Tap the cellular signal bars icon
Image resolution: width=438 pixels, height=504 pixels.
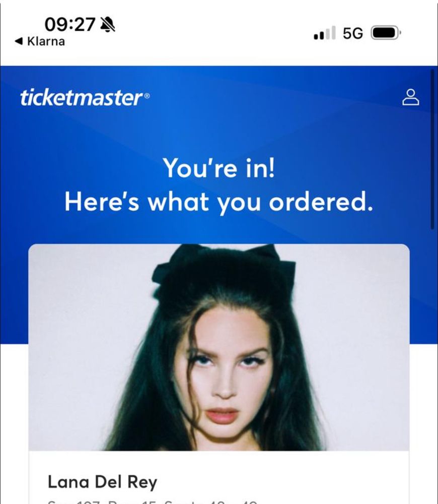click(324, 33)
